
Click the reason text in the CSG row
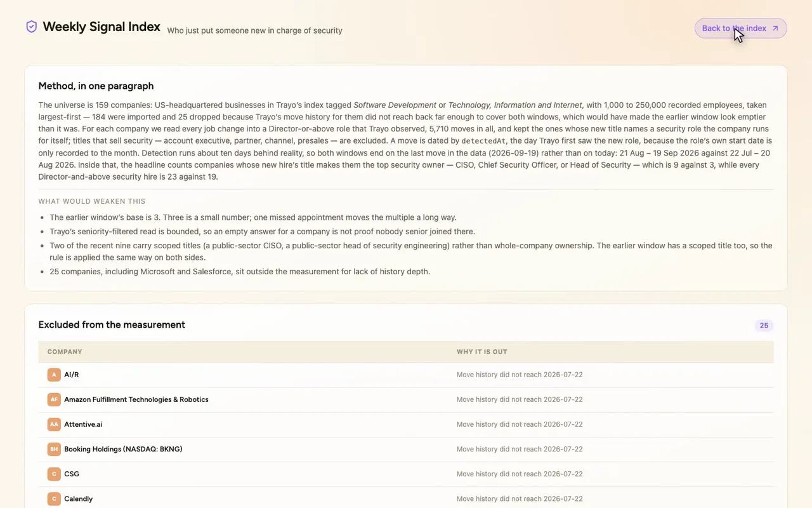pyautogui.click(x=520, y=474)
